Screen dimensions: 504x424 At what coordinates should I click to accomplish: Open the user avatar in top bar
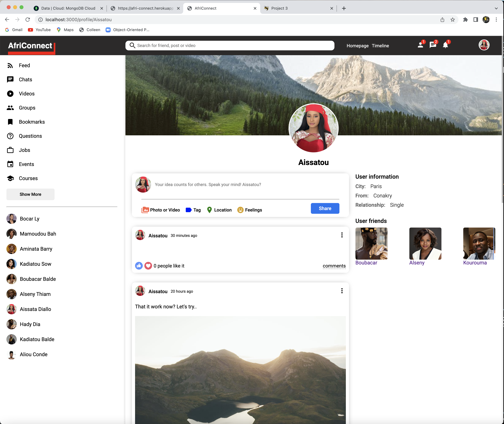(484, 45)
